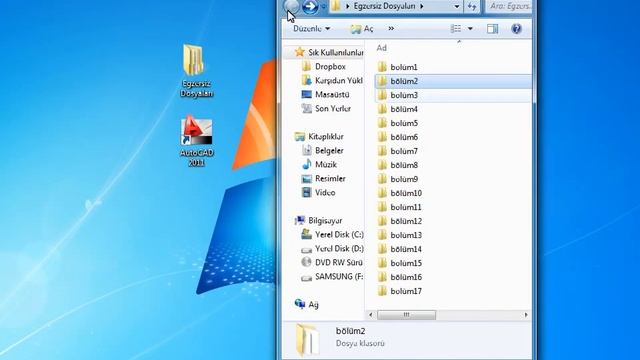
Task: Select Masaüstü in navigation pane
Action: 325,94
